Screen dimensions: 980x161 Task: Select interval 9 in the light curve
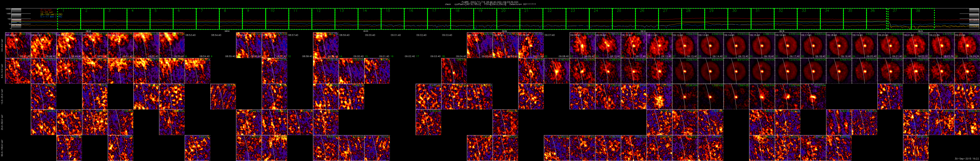pos(254,19)
